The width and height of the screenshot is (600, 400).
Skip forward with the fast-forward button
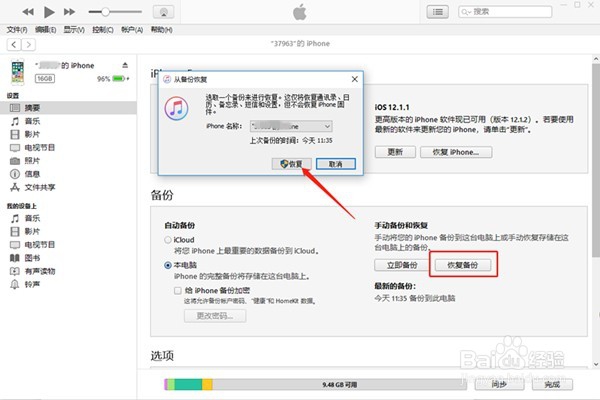pos(69,12)
